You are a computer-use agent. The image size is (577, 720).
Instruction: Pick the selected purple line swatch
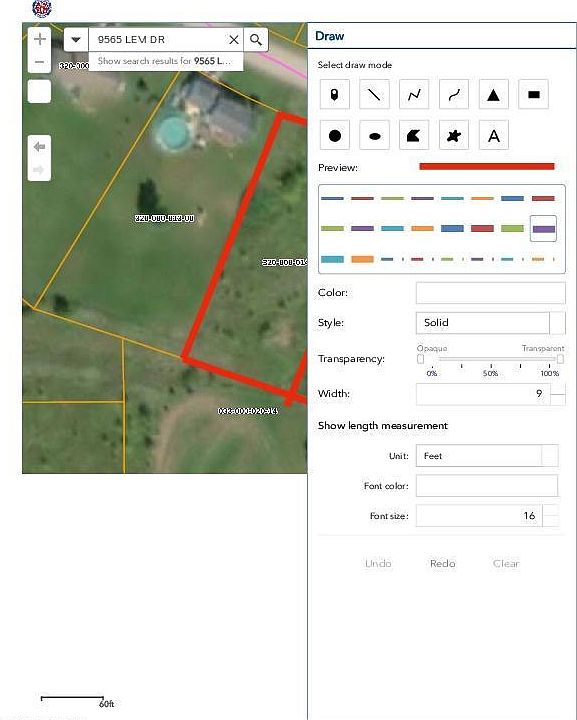[x=543, y=228]
